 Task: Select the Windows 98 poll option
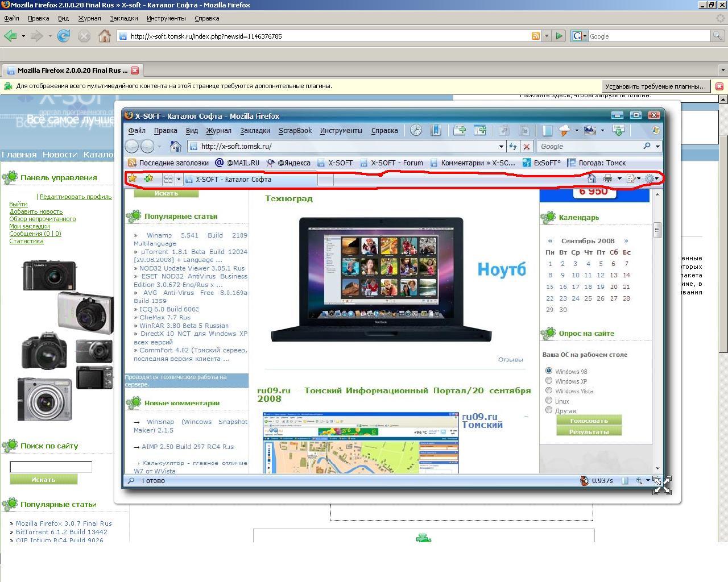[549, 371]
